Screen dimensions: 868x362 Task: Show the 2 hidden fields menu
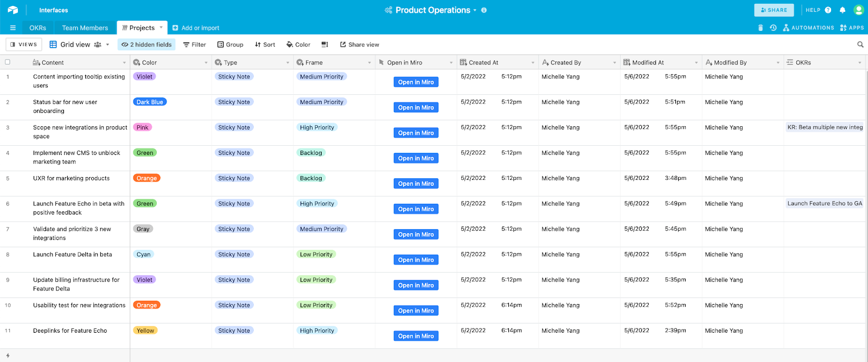pos(146,44)
